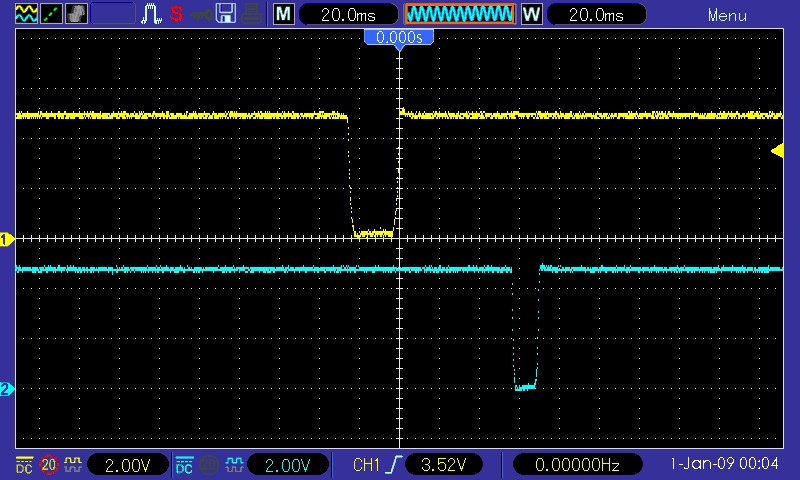Click the gray persistence display icon
Image resolution: width=800 pixels, height=480 pixels.
[76, 14]
